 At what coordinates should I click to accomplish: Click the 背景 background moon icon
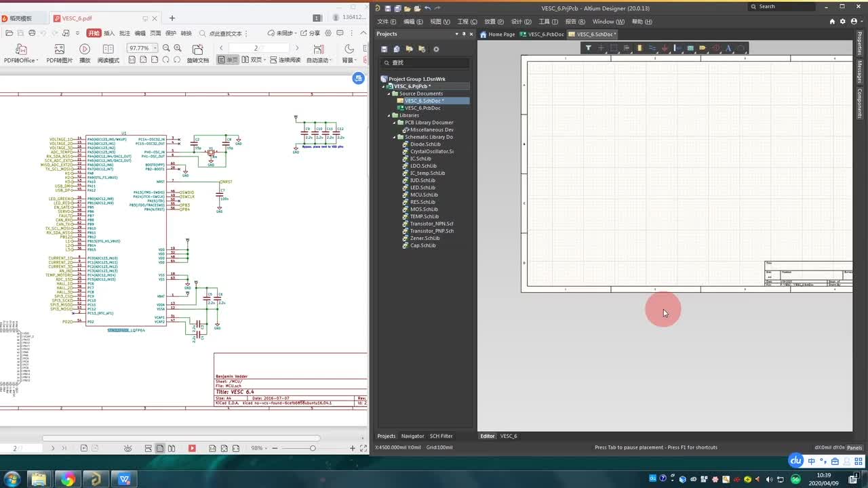[x=349, y=49]
